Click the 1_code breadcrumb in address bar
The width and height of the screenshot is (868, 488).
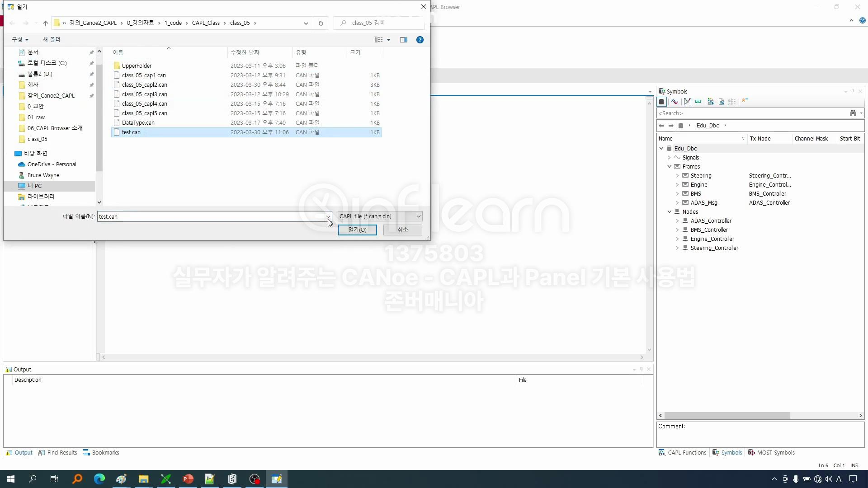coord(173,23)
